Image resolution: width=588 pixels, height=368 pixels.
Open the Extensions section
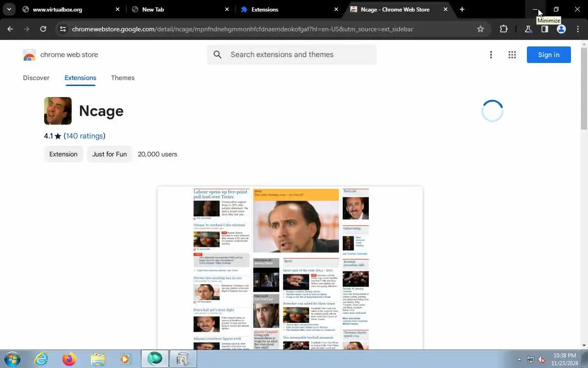click(x=80, y=78)
